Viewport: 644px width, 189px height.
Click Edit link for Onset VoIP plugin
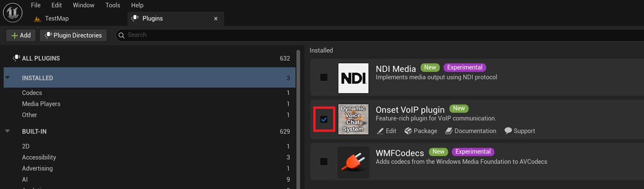pyautogui.click(x=386, y=131)
